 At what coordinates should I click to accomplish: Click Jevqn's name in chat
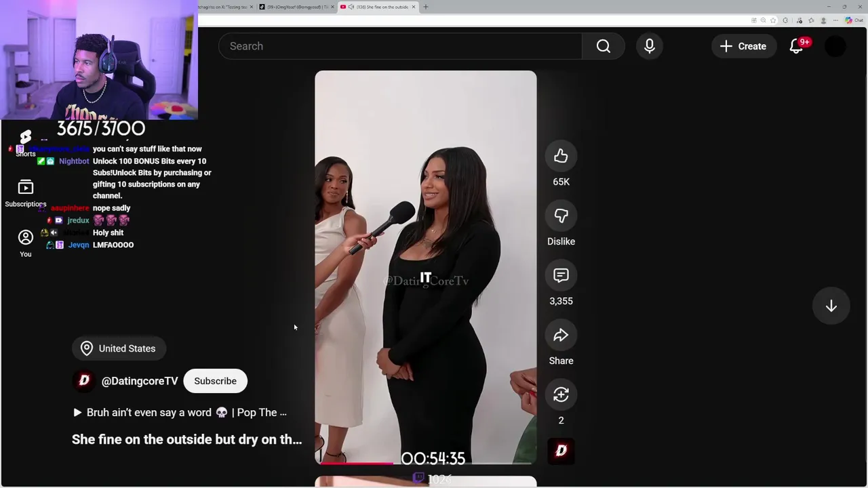pyautogui.click(x=79, y=245)
